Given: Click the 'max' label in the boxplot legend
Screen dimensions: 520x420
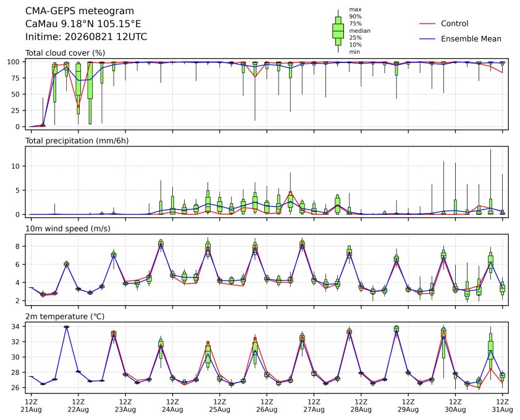Looking at the screenshot, I should pyautogui.click(x=355, y=10).
